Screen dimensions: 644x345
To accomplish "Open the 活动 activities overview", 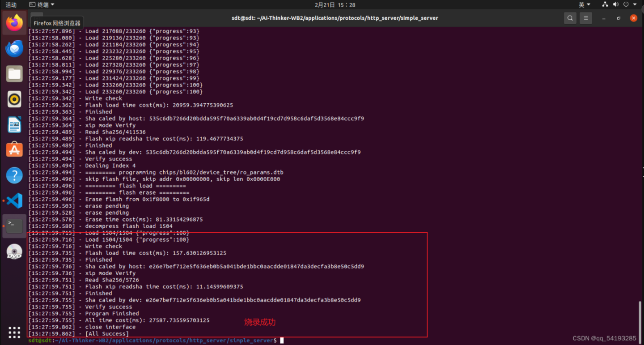I will [11, 4].
